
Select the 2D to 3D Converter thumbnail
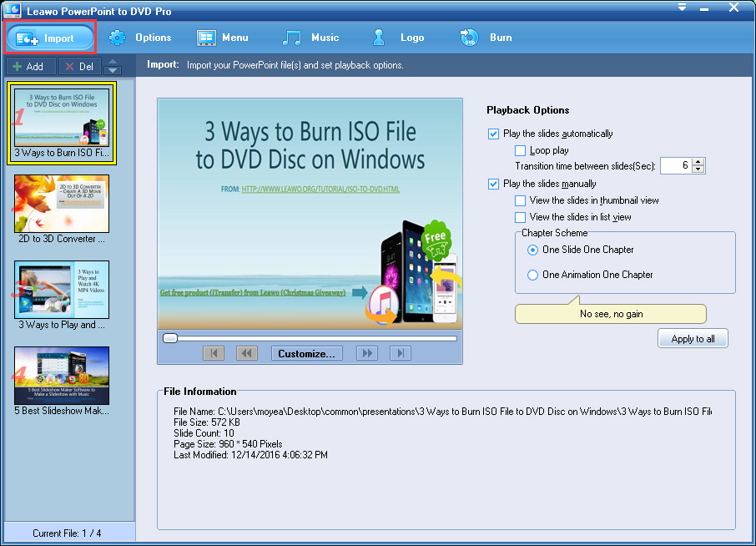pyautogui.click(x=62, y=204)
